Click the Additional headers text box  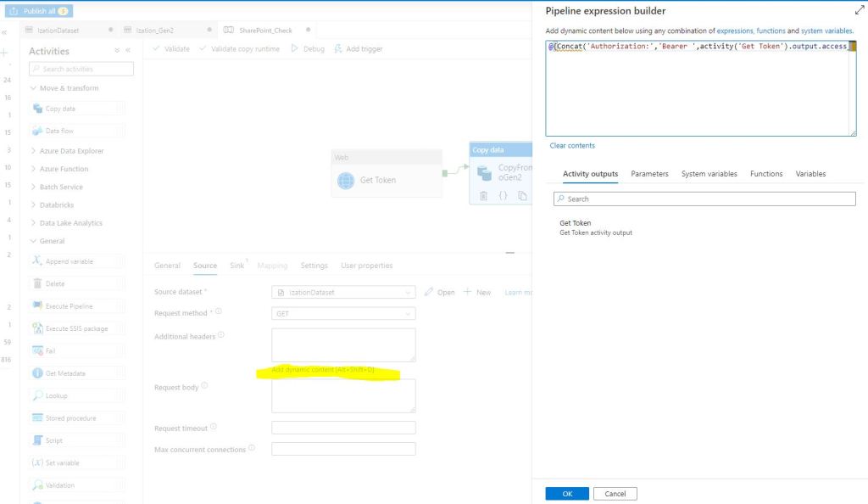pyautogui.click(x=343, y=344)
